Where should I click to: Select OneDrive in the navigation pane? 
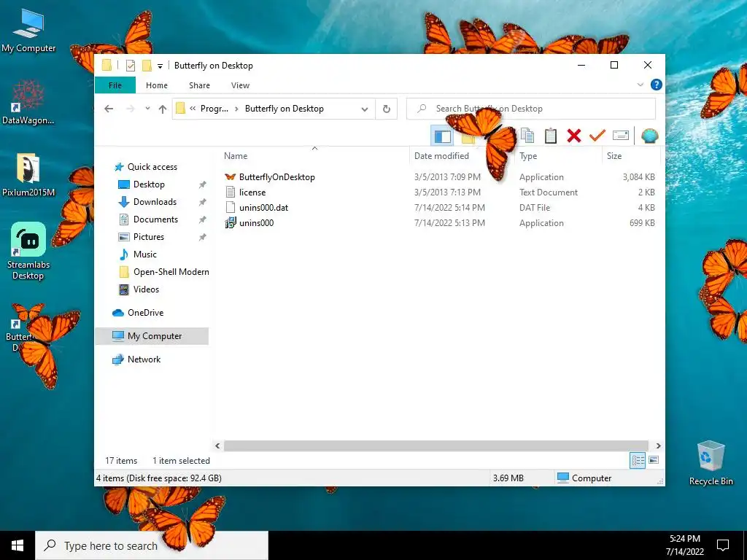click(145, 313)
